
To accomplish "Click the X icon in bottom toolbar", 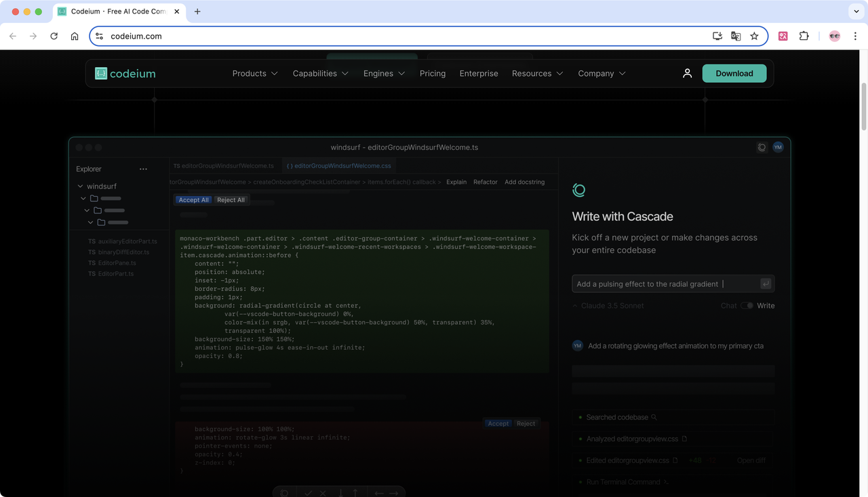I will coord(323,494).
